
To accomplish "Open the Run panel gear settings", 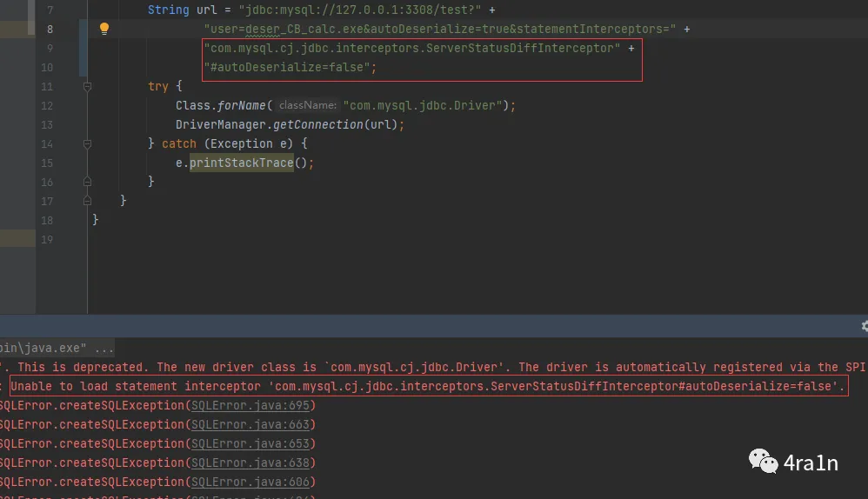I will (x=864, y=326).
